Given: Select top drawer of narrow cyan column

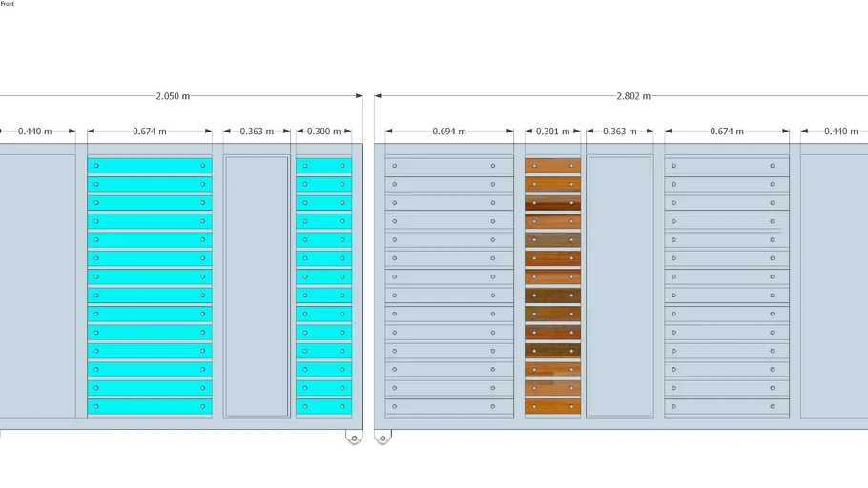Looking at the screenshot, I should 323,166.
